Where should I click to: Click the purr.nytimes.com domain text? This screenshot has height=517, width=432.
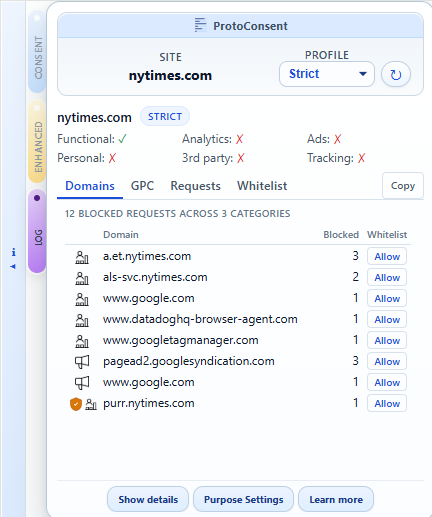pyautogui.click(x=149, y=403)
